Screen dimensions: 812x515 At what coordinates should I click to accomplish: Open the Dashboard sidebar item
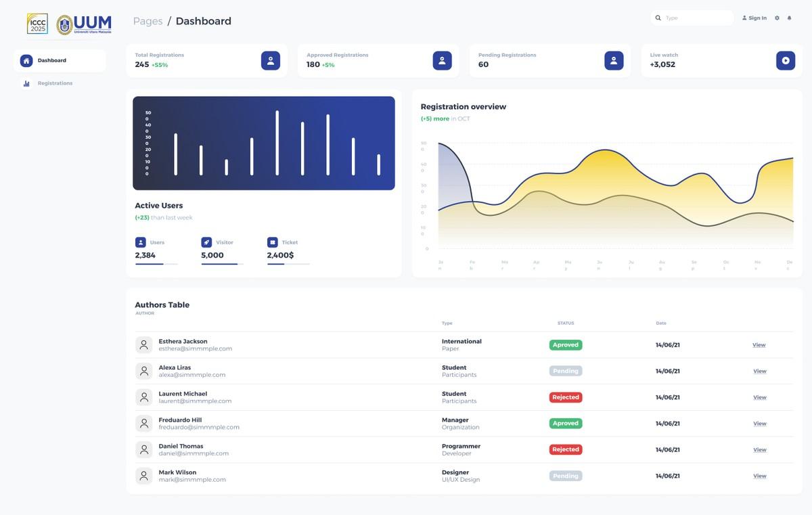[x=60, y=60]
